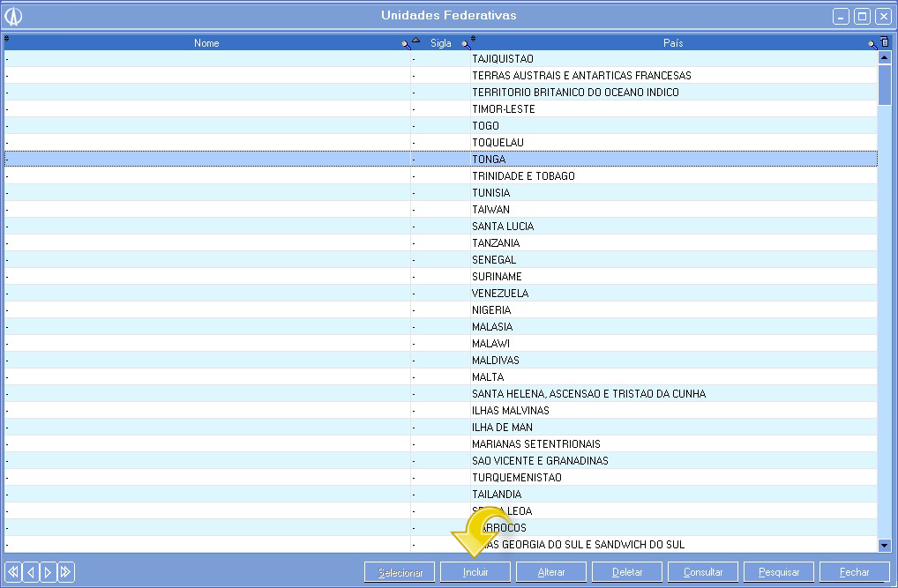Viewport: 898px width, 588px height.
Task: Click the application logo in title bar
Action: pyautogui.click(x=13, y=16)
